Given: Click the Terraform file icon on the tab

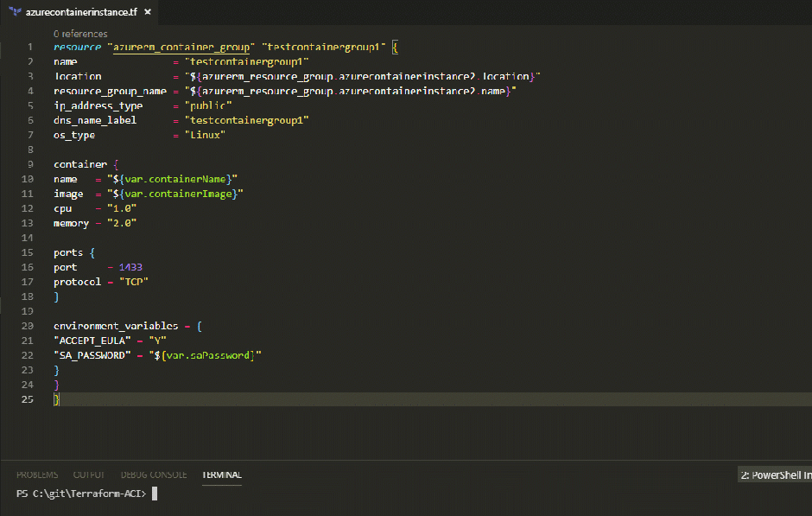Looking at the screenshot, I should [x=16, y=13].
